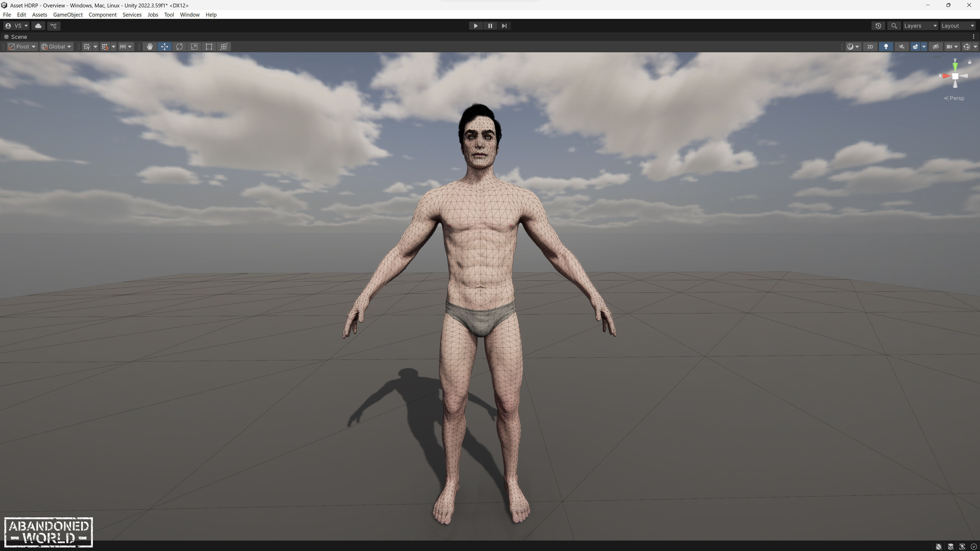Open the Undo History button
The image size is (980, 551).
click(878, 26)
